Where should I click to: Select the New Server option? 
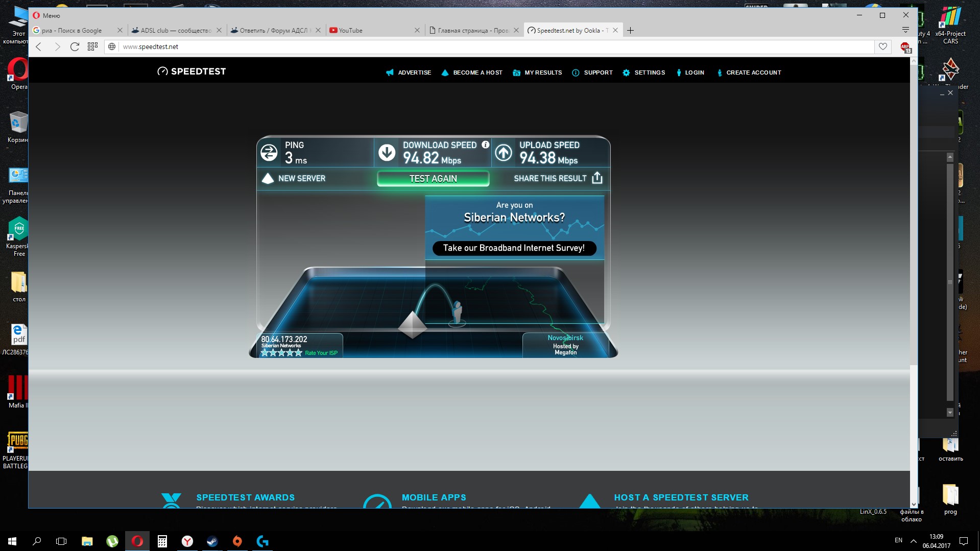294,178
